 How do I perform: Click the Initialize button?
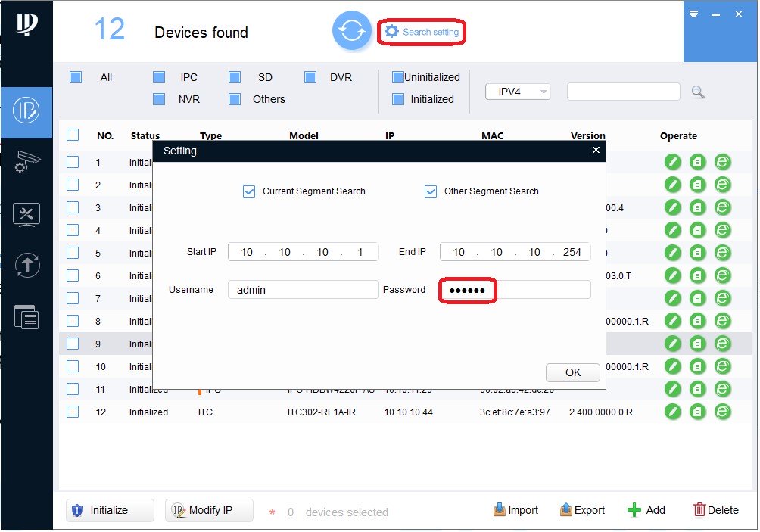tap(109, 510)
